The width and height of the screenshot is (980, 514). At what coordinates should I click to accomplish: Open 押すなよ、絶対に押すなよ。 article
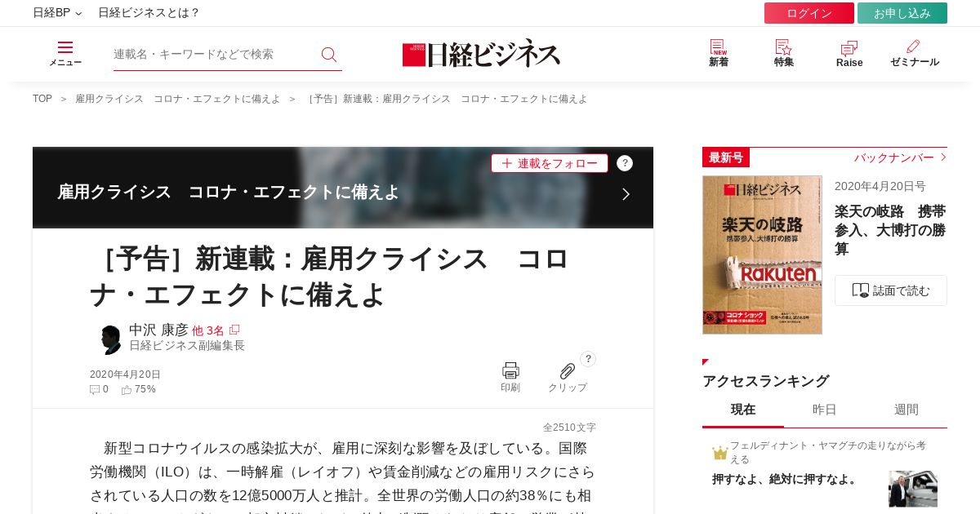(786, 479)
